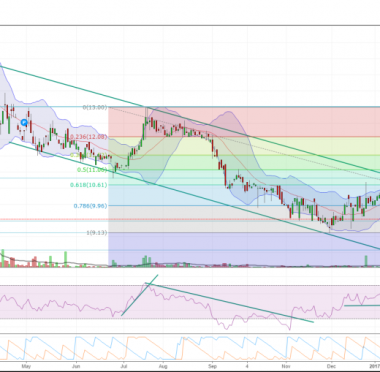Select the short horizontal line on RSI panel
Screen dimensions: 380x372
click(362, 305)
